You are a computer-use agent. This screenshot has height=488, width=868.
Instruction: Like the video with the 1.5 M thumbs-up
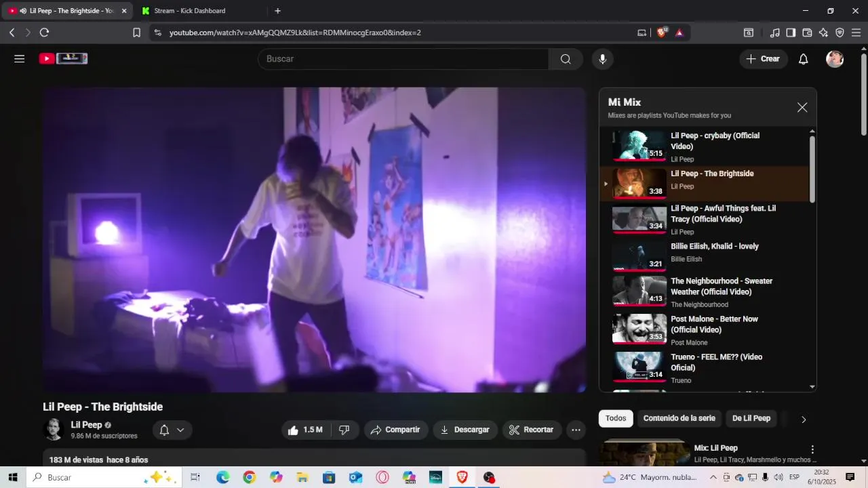point(305,430)
